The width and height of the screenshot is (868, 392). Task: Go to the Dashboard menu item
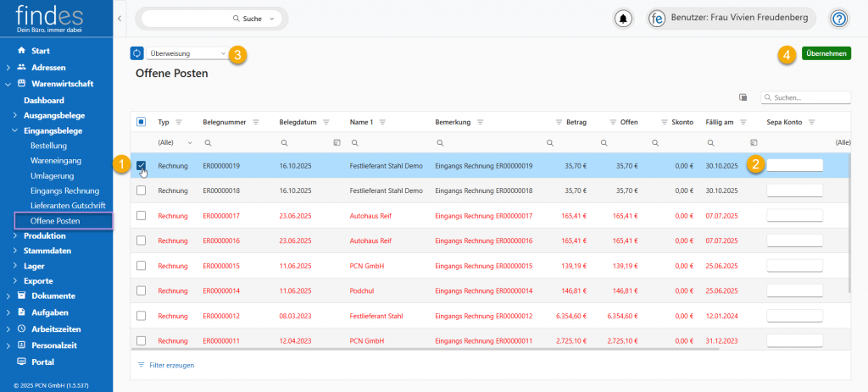coord(44,100)
